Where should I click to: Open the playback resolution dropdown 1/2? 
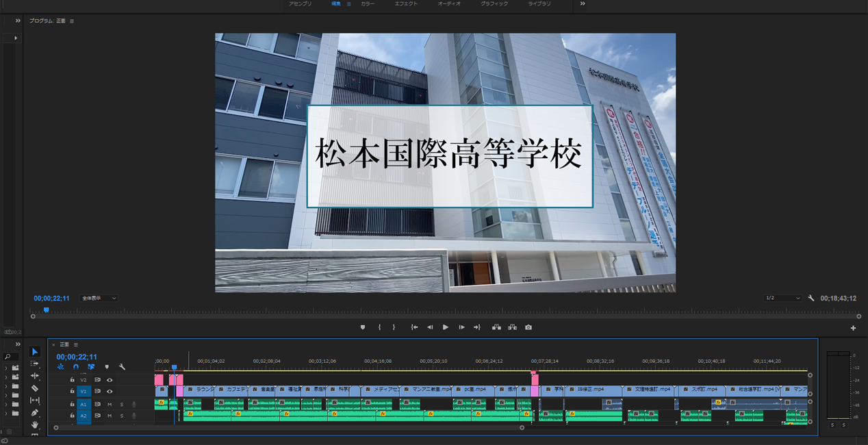point(783,298)
